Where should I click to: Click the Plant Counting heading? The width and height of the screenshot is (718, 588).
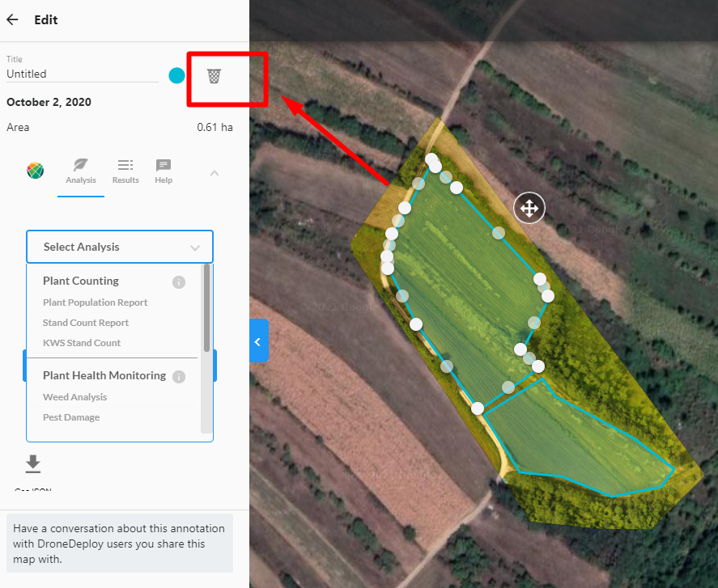click(81, 281)
